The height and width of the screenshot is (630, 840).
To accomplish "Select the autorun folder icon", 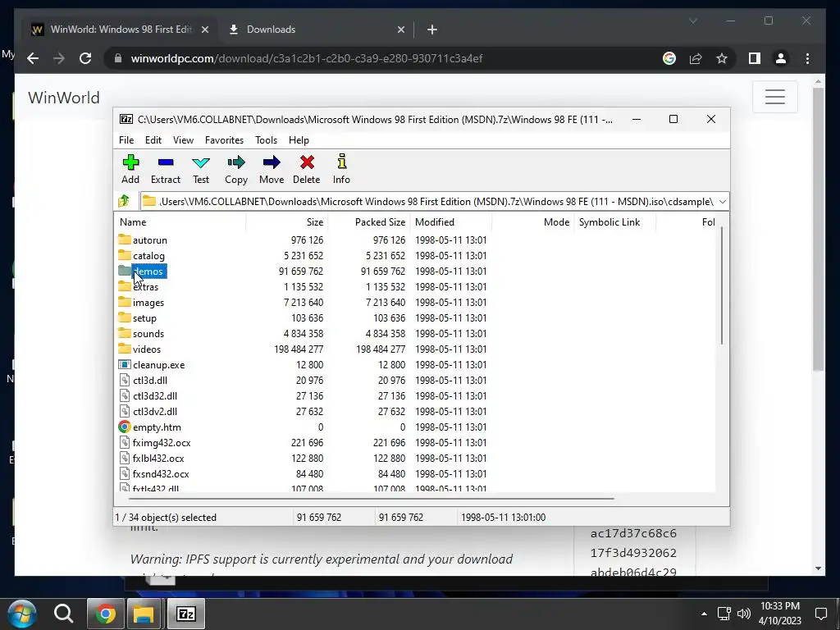I will pos(125,239).
